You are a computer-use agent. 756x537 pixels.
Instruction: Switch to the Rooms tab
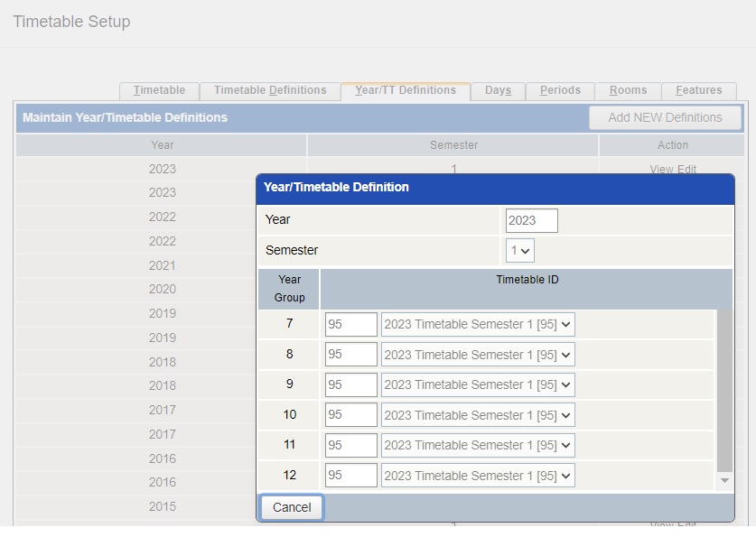[x=627, y=90]
